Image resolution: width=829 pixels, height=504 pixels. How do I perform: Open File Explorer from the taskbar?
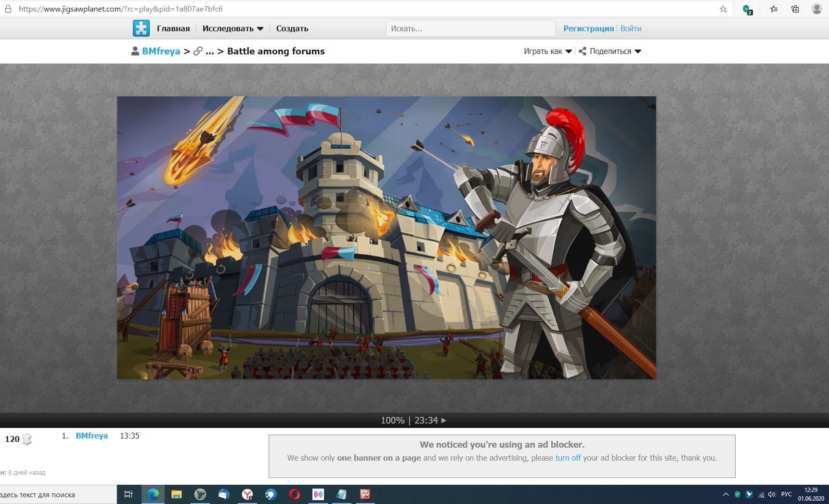[177, 494]
